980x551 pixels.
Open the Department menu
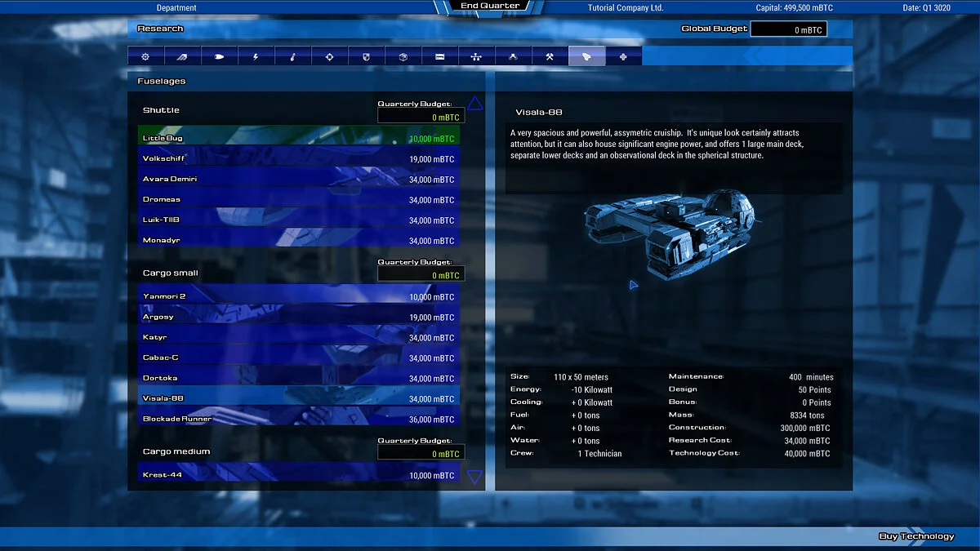click(176, 8)
